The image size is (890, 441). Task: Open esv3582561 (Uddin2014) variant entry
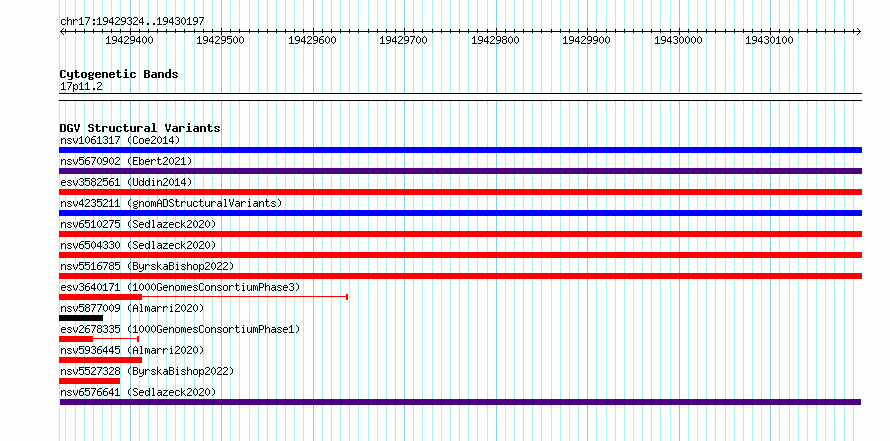pyautogui.click(x=126, y=182)
